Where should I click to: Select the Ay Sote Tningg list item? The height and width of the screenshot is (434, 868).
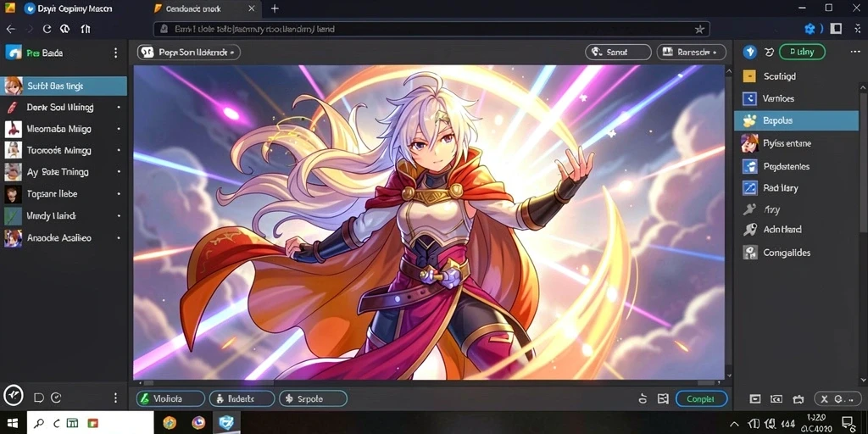[x=64, y=172]
